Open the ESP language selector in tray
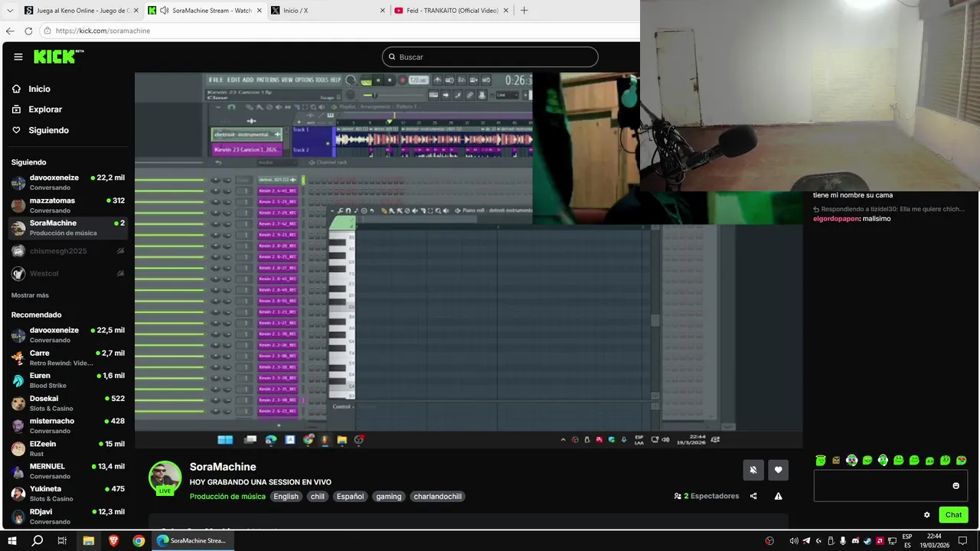This screenshot has height=551, width=980. coord(907,540)
